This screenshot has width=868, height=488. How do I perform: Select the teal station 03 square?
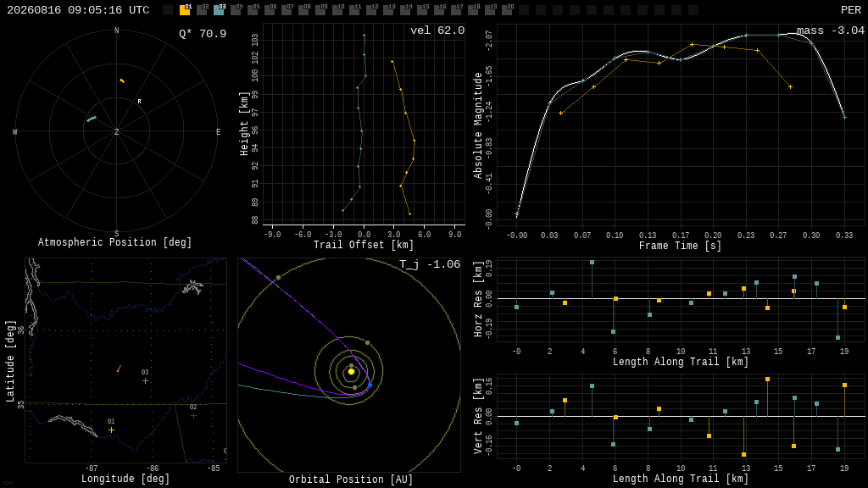tap(220, 10)
